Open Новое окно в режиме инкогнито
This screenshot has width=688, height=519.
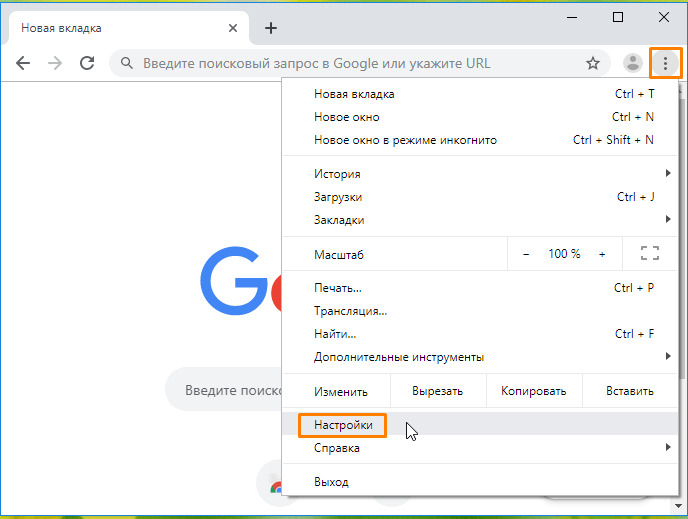[x=480, y=140]
